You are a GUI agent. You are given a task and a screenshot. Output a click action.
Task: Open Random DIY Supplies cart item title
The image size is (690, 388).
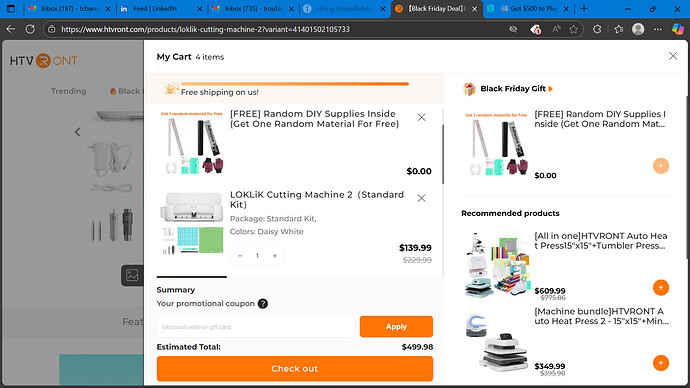tap(314, 119)
